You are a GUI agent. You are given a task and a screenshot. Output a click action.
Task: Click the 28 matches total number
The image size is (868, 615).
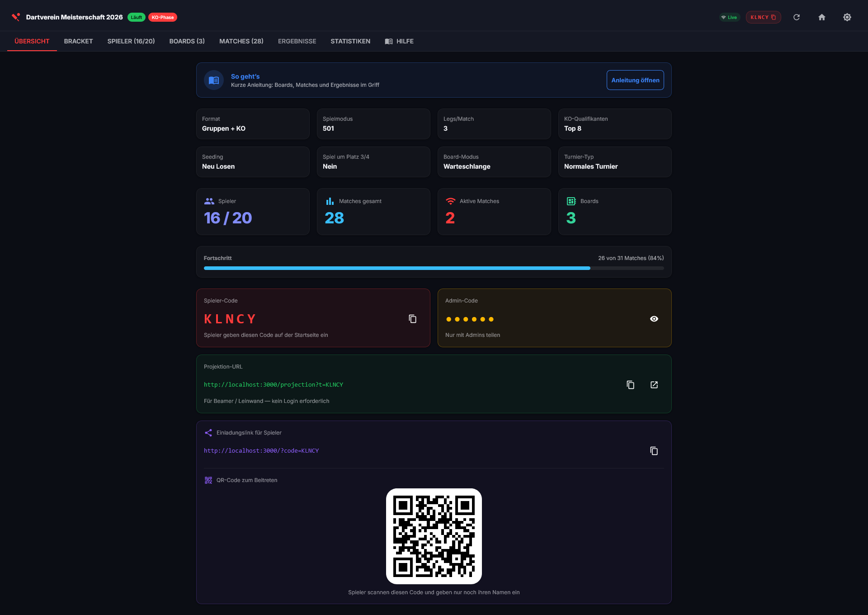pos(335,218)
